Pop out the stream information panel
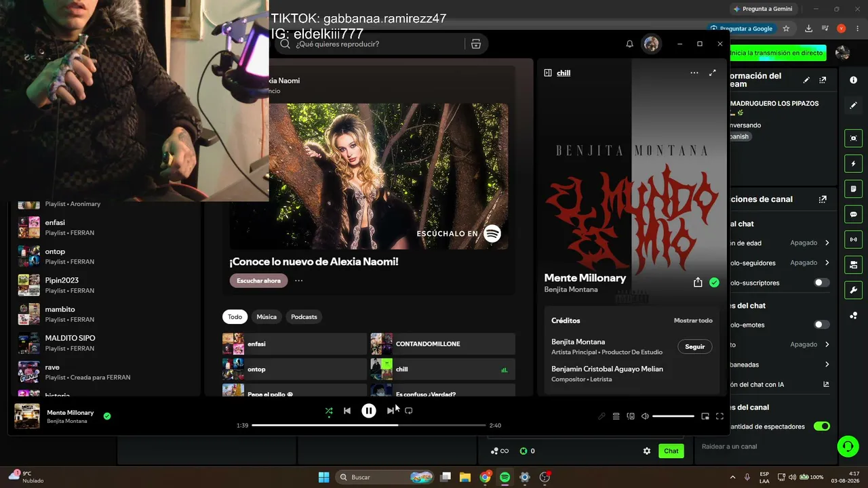This screenshot has width=868, height=488. (823, 80)
